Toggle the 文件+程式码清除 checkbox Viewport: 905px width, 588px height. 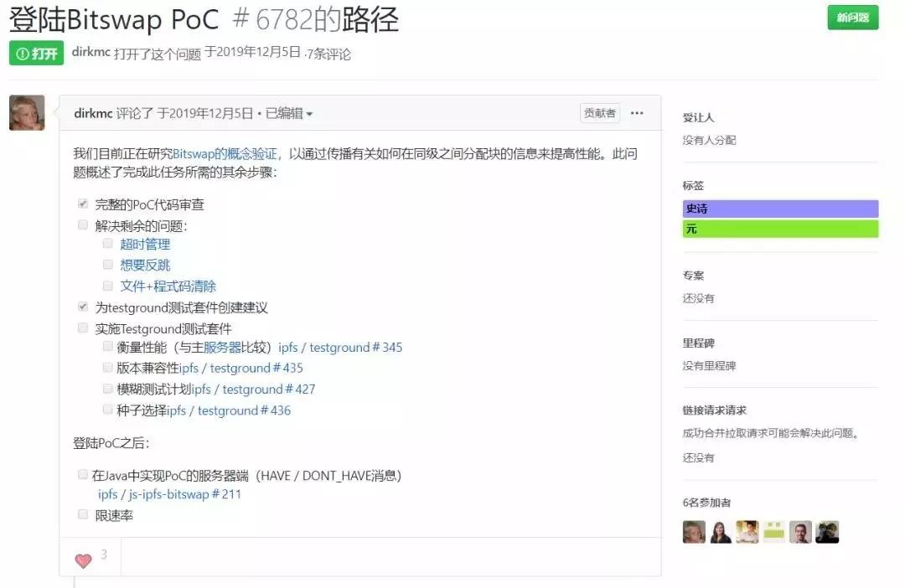point(108,286)
